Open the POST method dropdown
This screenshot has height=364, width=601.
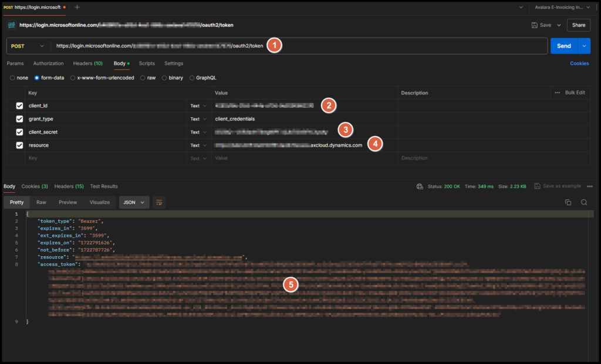(28, 46)
